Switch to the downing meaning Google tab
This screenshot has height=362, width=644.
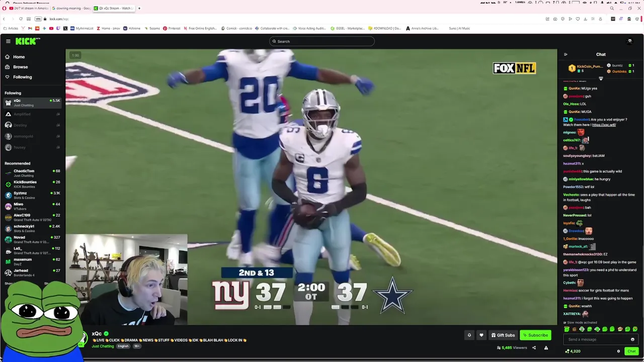point(70,8)
